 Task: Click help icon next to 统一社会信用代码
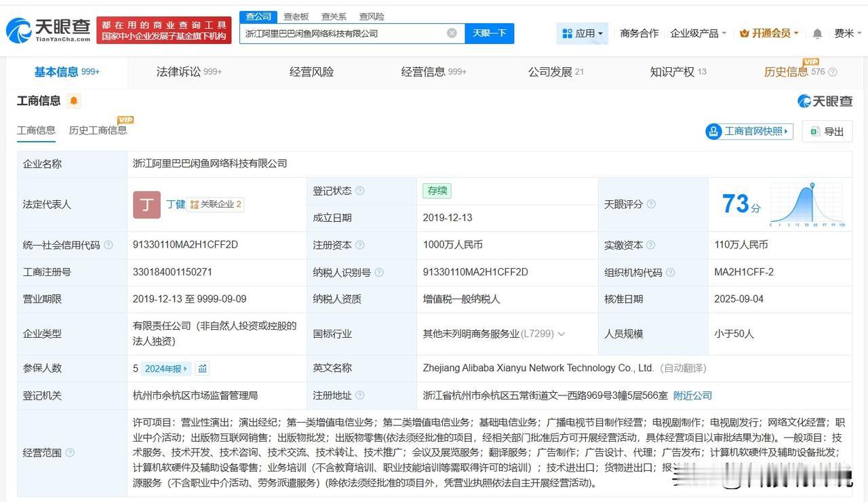(108, 245)
